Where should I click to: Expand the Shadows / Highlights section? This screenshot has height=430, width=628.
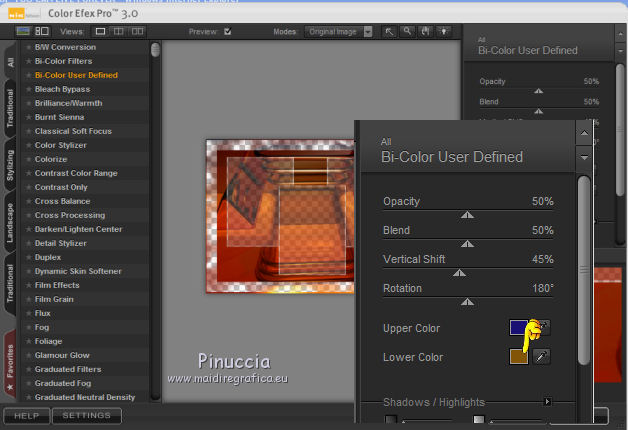[x=547, y=402]
